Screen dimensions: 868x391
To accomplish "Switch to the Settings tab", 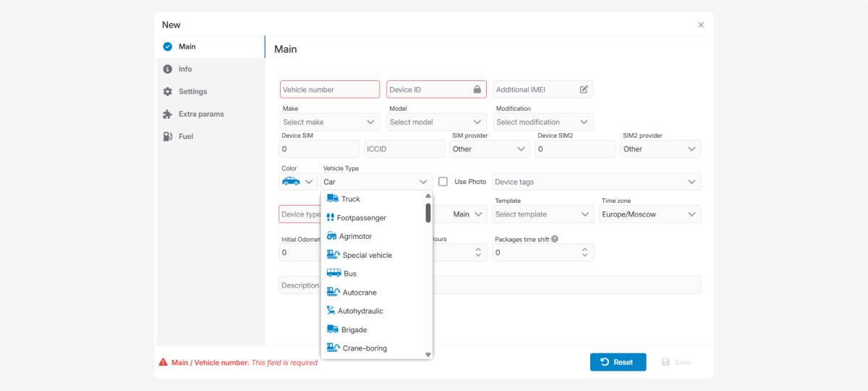I will [x=192, y=92].
